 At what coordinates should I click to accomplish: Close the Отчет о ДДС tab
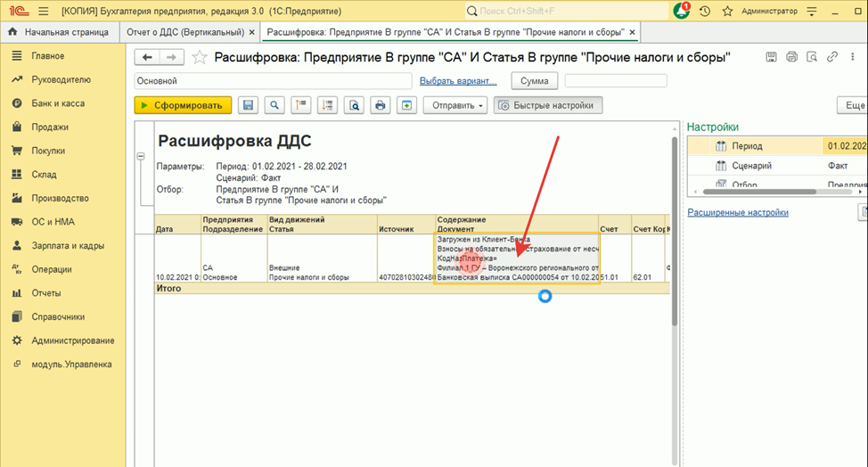pyautogui.click(x=252, y=33)
